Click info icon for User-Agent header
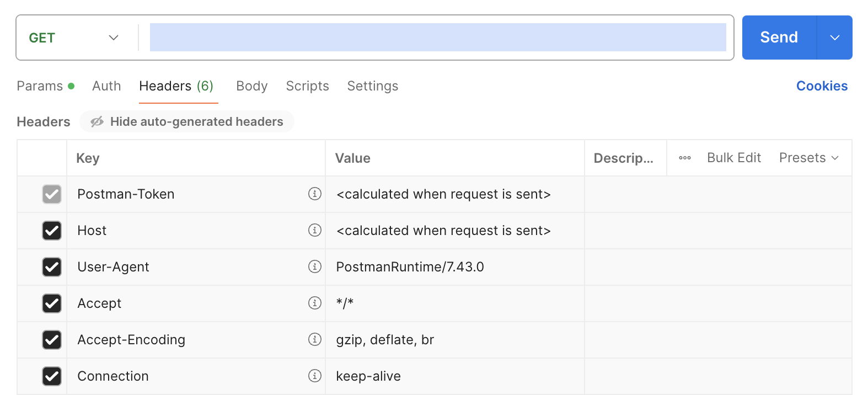Screen dimensions: 868x395 pyautogui.click(x=315, y=266)
